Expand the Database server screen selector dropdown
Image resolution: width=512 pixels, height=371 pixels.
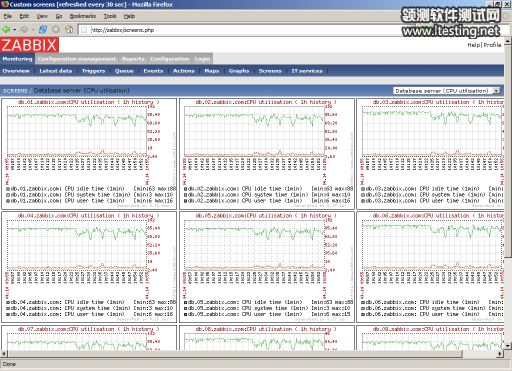click(x=497, y=91)
